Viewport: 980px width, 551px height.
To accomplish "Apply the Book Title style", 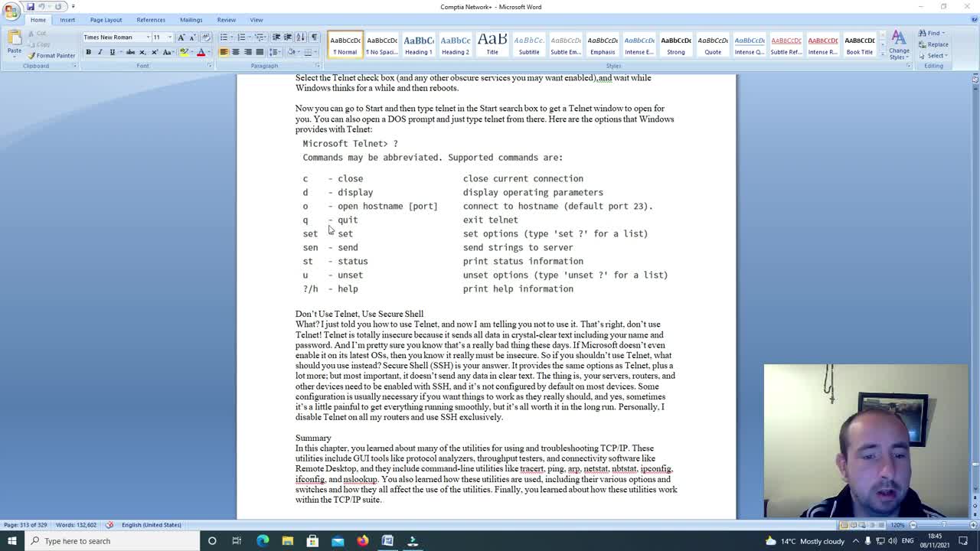I will [860, 44].
